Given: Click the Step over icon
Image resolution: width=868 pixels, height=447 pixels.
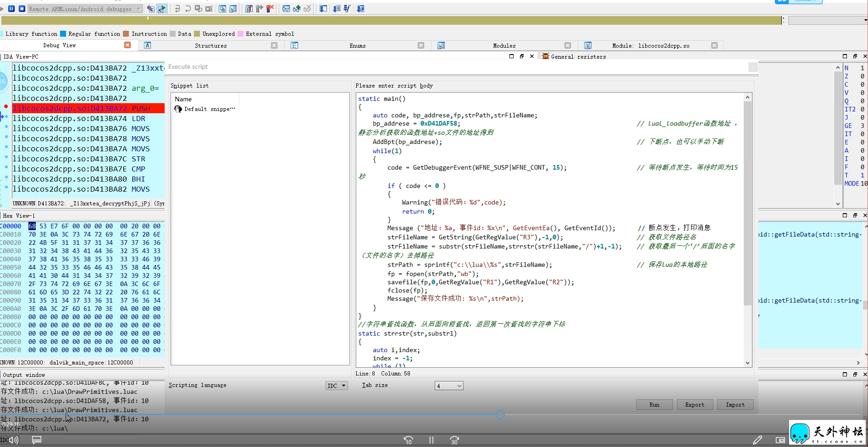Looking at the screenshot, I should click(188, 9).
